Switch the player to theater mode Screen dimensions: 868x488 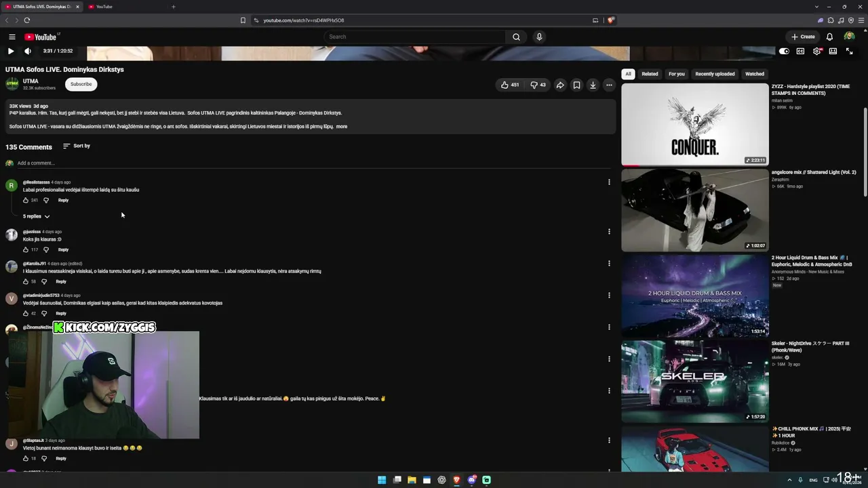pos(833,51)
